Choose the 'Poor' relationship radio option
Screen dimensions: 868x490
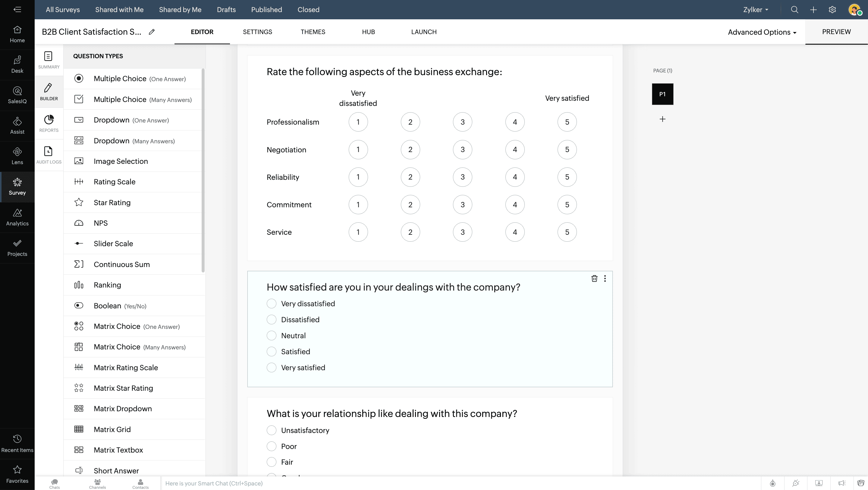point(272,446)
